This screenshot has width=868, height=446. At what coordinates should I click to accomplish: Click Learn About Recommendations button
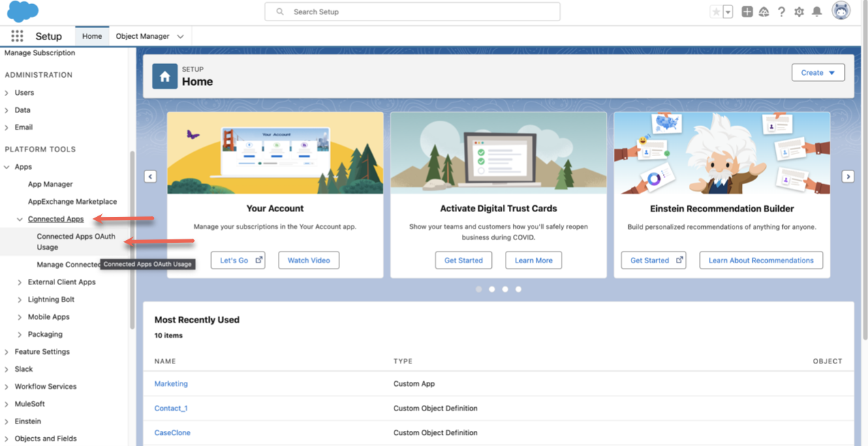point(761,261)
